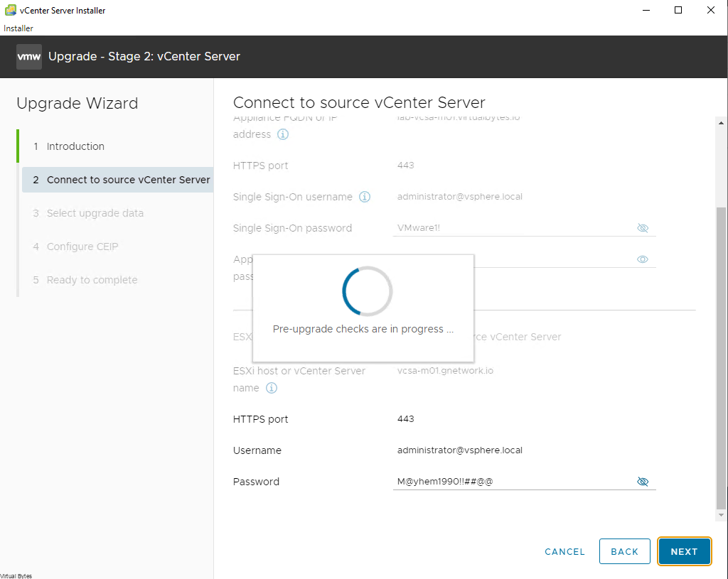Click the vCenter Server Installer title bar icon

(x=10, y=10)
